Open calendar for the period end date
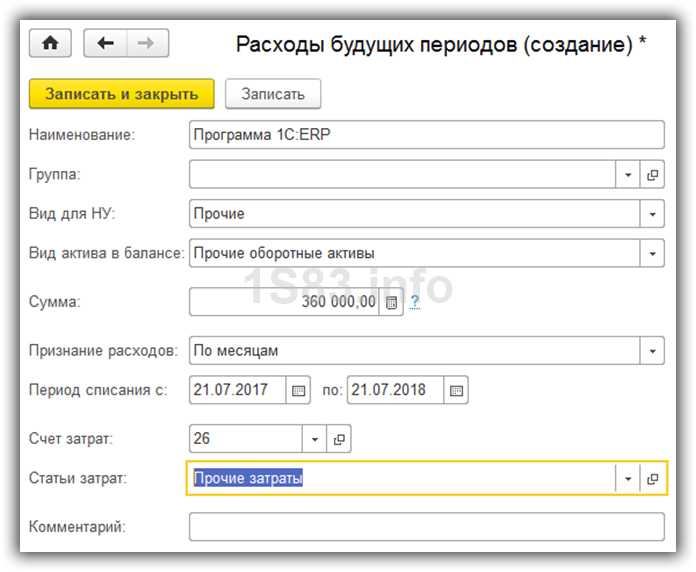696x572 pixels. (456, 390)
